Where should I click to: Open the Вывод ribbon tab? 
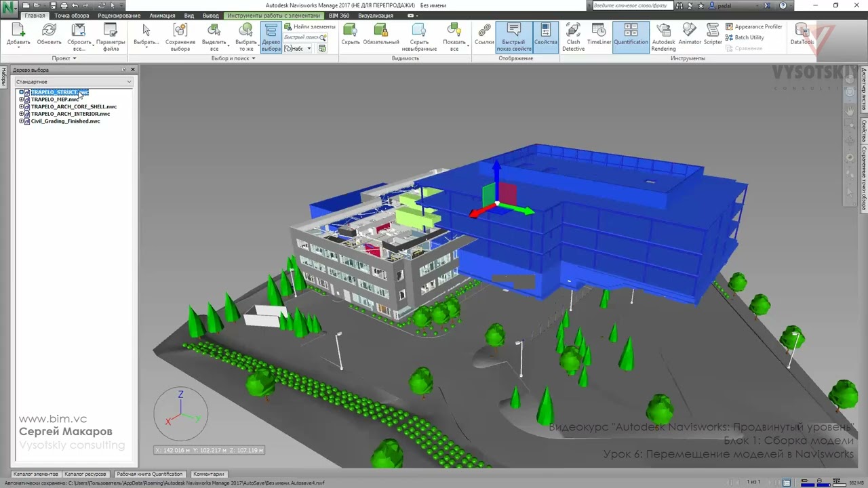pos(211,16)
